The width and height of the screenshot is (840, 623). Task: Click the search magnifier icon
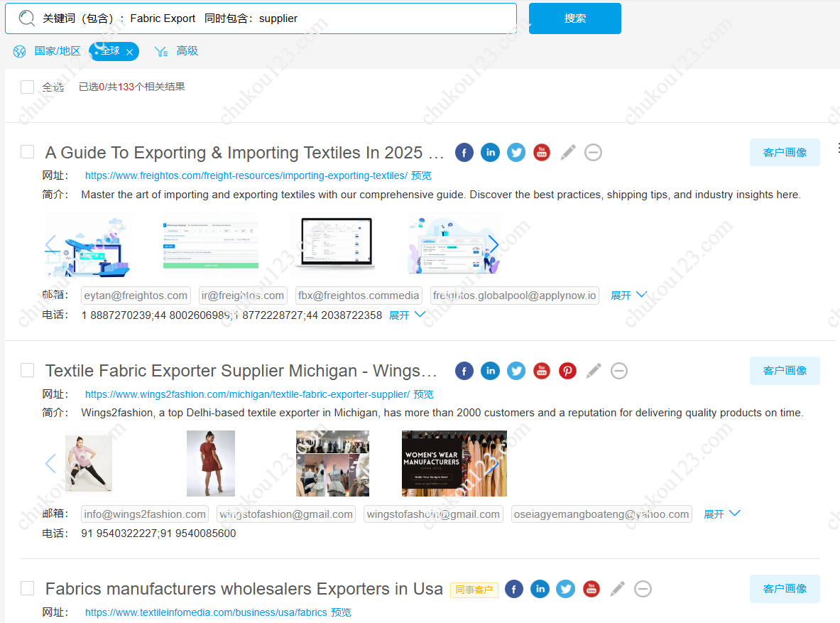(26, 18)
